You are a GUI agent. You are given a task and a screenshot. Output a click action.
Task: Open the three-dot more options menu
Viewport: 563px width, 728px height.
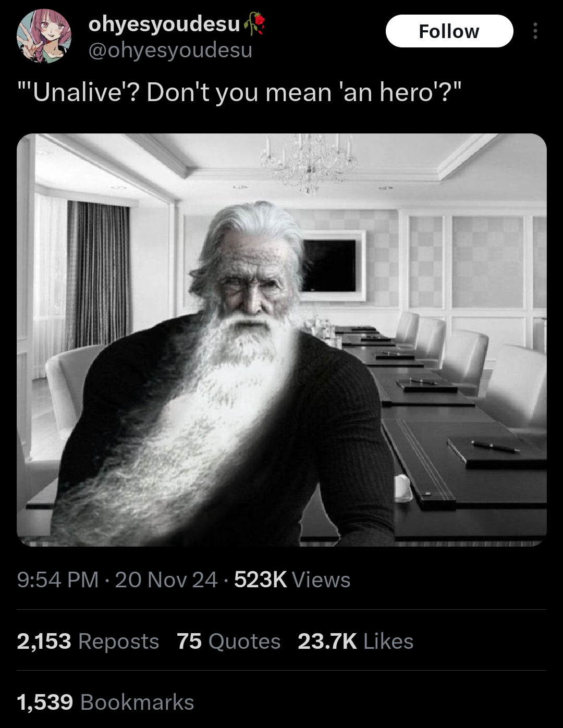(535, 31)
